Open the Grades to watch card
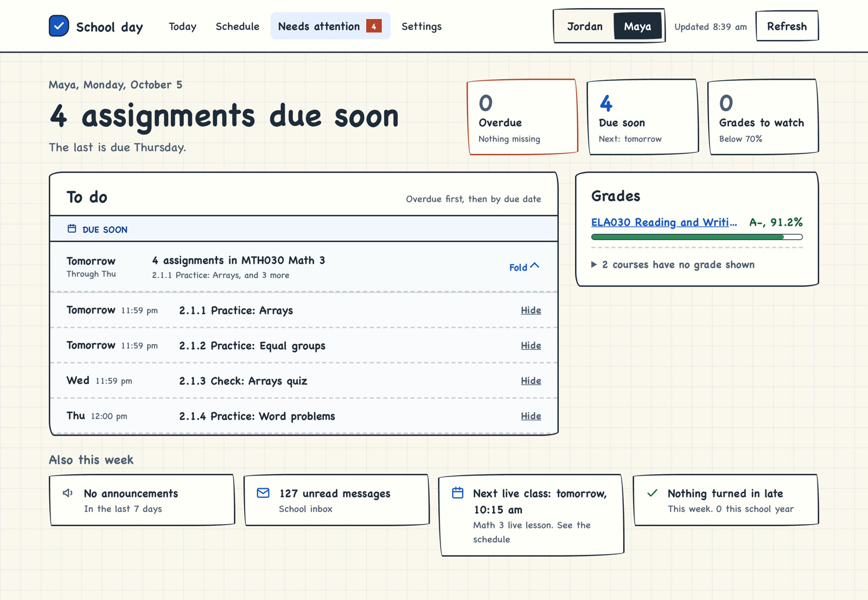 tap(763, 117)
